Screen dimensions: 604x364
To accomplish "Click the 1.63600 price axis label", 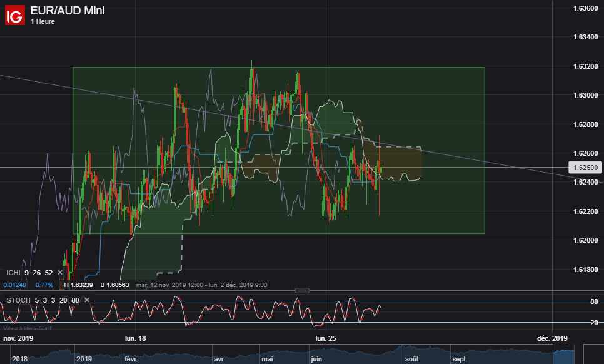I will pyautogui.click(x=585, y=8).
